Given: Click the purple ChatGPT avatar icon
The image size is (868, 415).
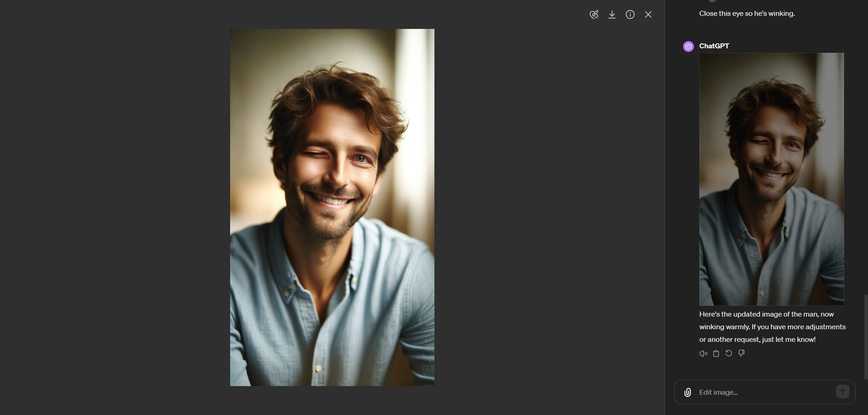Looking at the screenshot, I should (x=688, y=46).
